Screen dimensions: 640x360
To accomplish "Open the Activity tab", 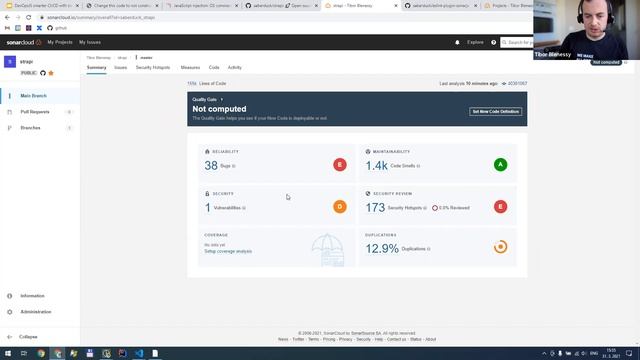I will click(x=235, y=67).
